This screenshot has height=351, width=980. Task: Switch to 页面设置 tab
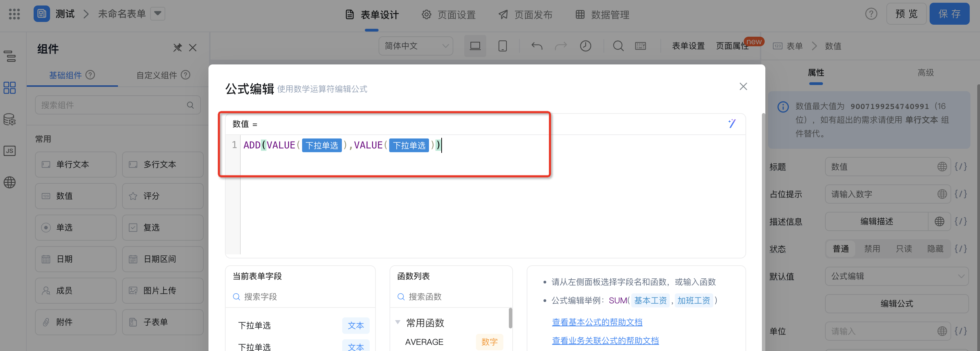click(449, 15)
